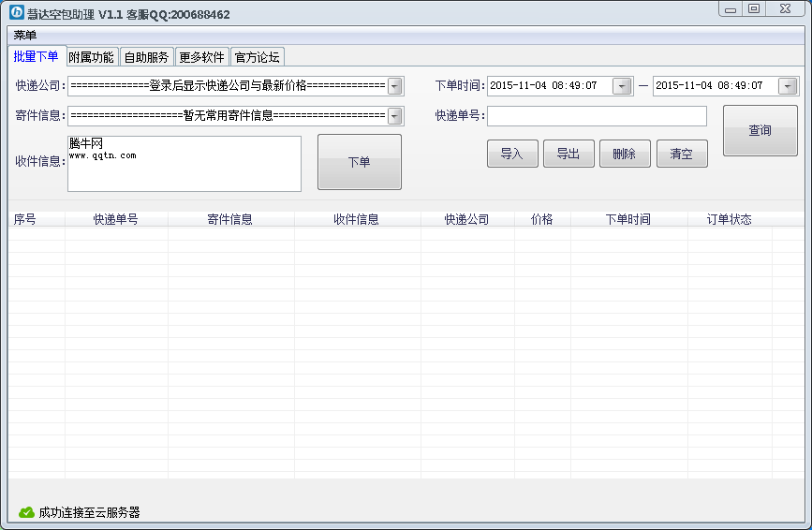Expand the 快递公司 dropdown
812x530 pixels.
point(395,86)
